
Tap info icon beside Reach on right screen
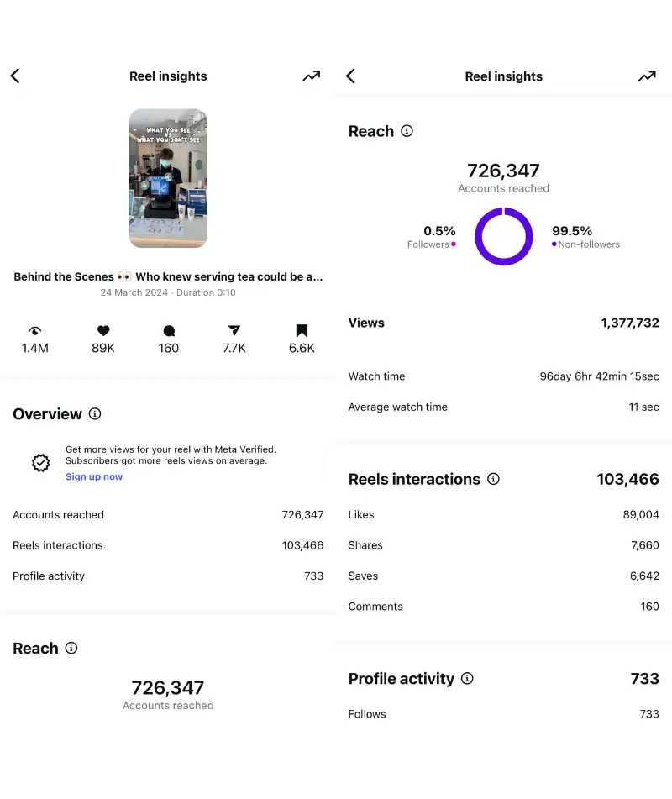pyautogui.click(x=407, y=131)
